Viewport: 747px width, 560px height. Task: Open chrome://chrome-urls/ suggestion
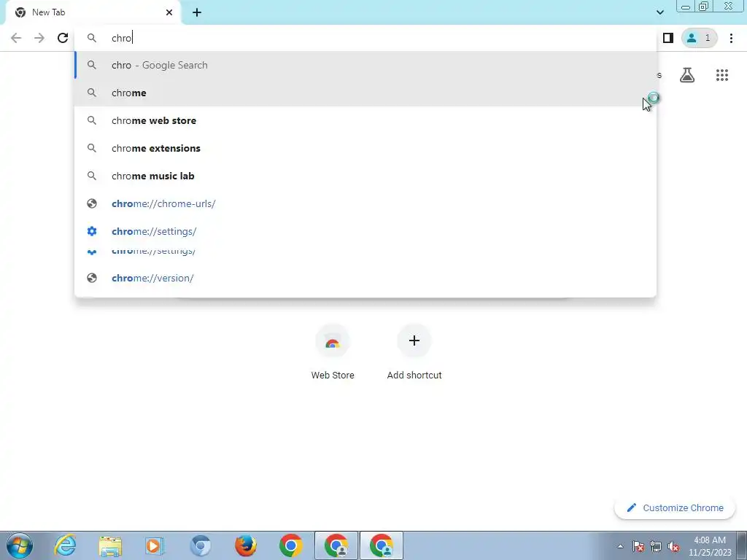pyautogui.click(x=365, y=203)
